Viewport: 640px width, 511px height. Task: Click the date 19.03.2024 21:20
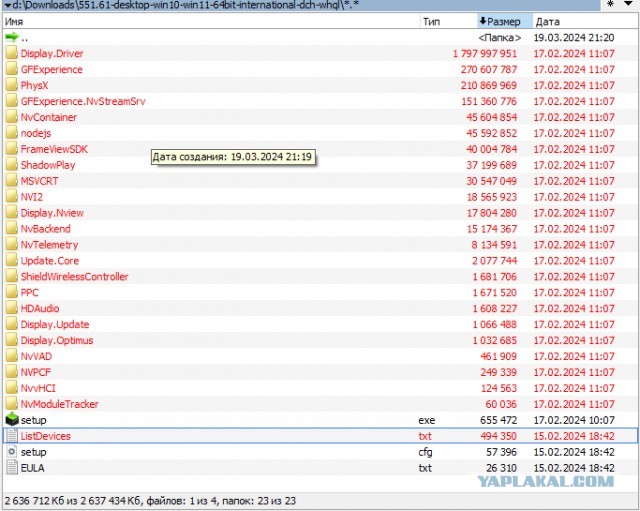pos(573,38)
